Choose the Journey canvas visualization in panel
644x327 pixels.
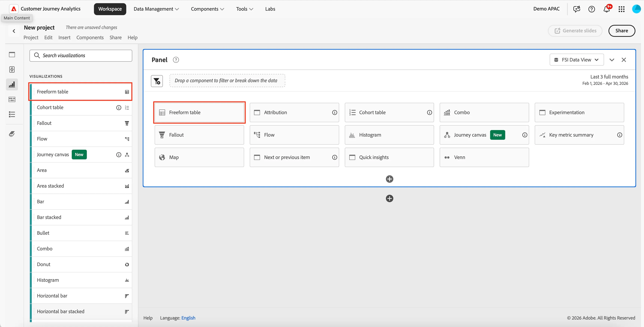(484, 135)
